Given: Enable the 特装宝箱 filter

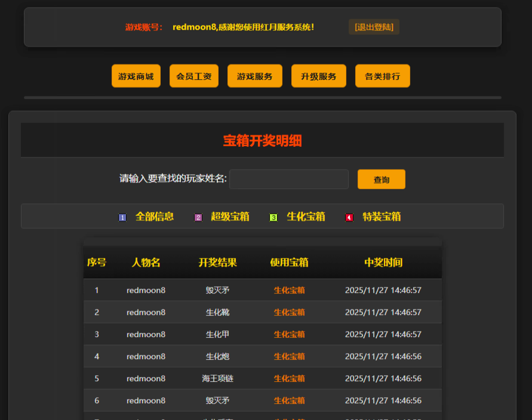Looking at the screenshot, I should (381, 217).
